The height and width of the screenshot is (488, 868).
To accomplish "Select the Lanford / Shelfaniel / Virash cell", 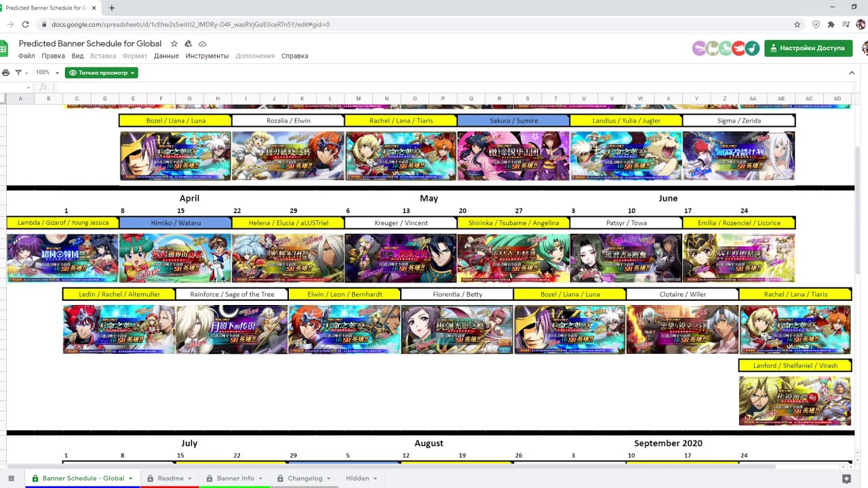I will [x=795, y=366].
